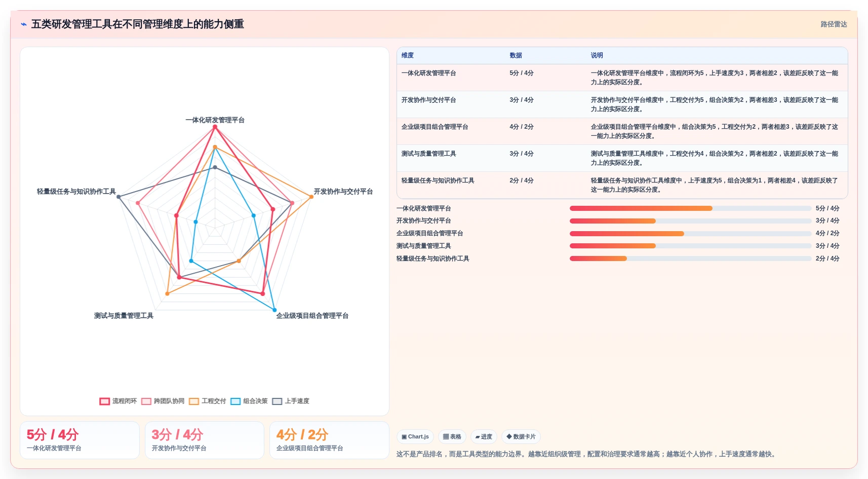Open the 5分 / 4分 一体化研发管理平台 data card
Screen dimensions: 868x479
(80, 440)
